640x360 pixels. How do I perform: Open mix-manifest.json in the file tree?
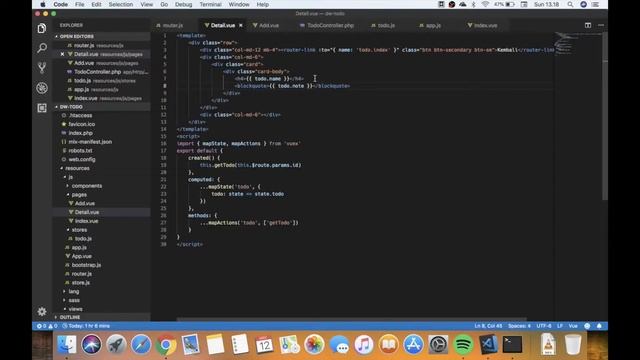coord(90,142)
